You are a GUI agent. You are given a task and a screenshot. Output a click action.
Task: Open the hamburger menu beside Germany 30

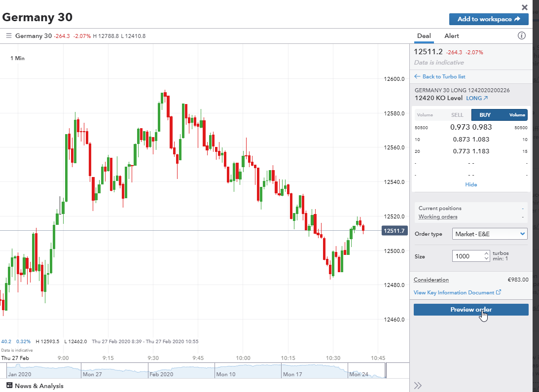pos(9,36)
